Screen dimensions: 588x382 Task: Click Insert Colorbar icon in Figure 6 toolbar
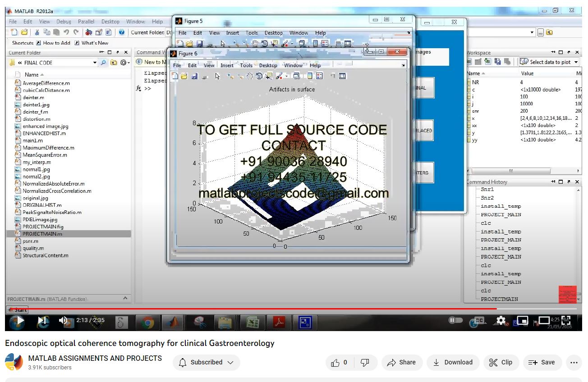[x=309, y=76]
